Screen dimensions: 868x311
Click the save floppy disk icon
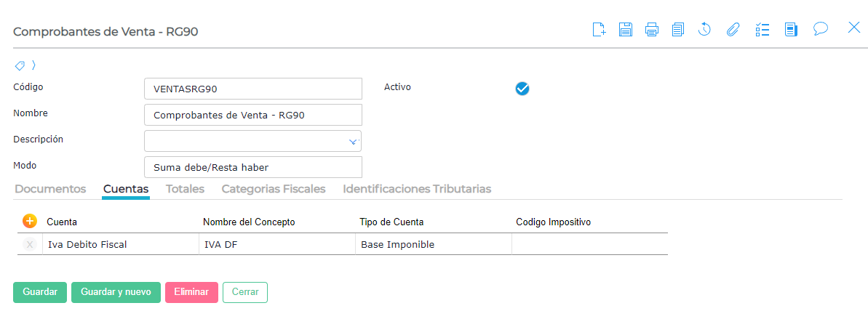point(625,29)
